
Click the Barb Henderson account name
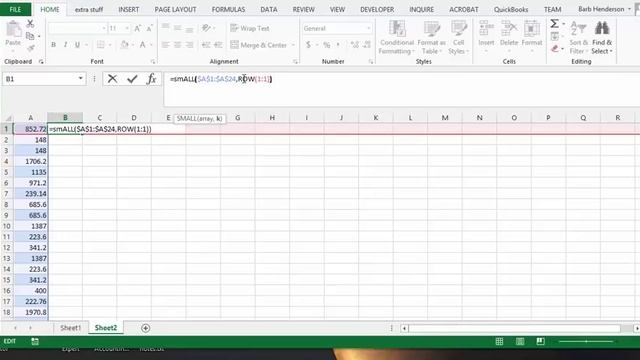[601, 9]
